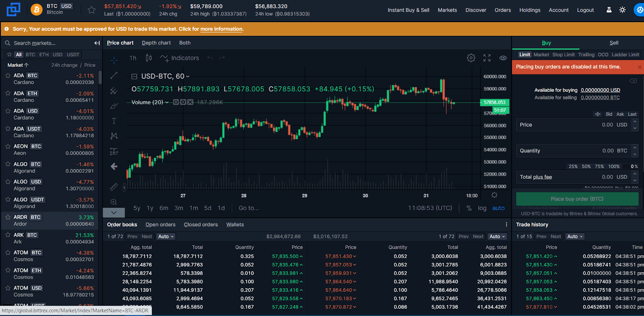This screenshot has height=316, width=644.
Task: Open Markets in top navigation
Action: click(447, 10)
